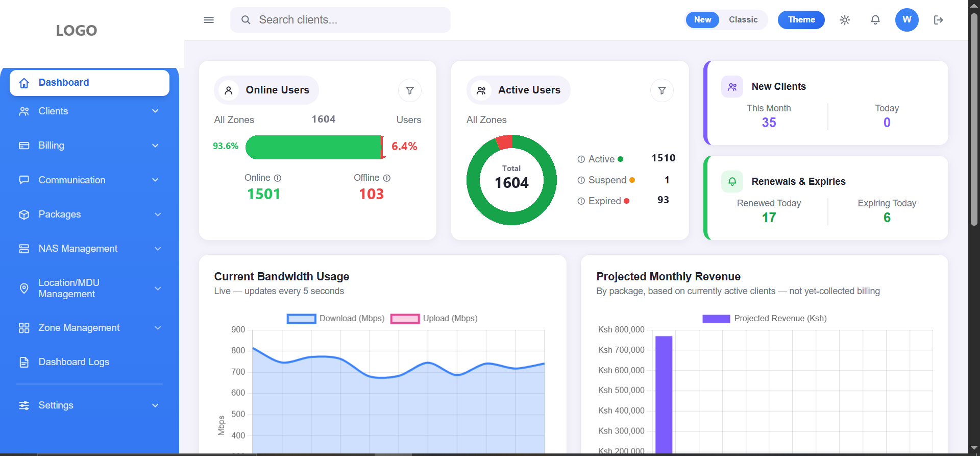Show info icon beside Expired
The image size is (980, 456).
click(x=581, y=201)
